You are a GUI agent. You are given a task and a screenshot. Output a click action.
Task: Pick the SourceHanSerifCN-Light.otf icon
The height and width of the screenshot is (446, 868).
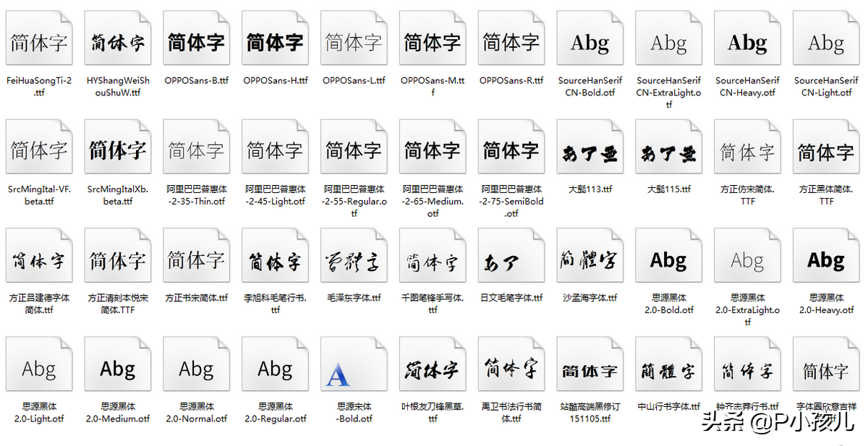[826, 38]
